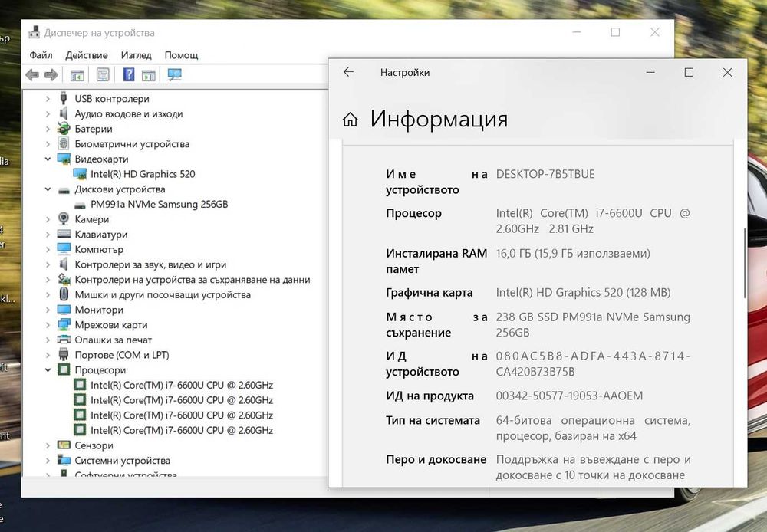Select PM991a NVMe Samsung 256GB item

[159, 205]
